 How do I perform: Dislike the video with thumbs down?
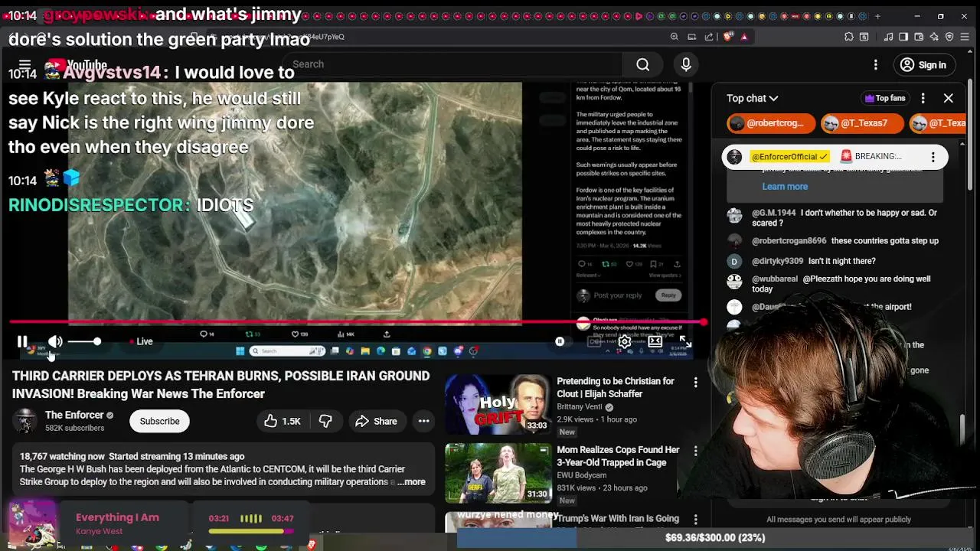pyautogui.click(x=325, y=421)
